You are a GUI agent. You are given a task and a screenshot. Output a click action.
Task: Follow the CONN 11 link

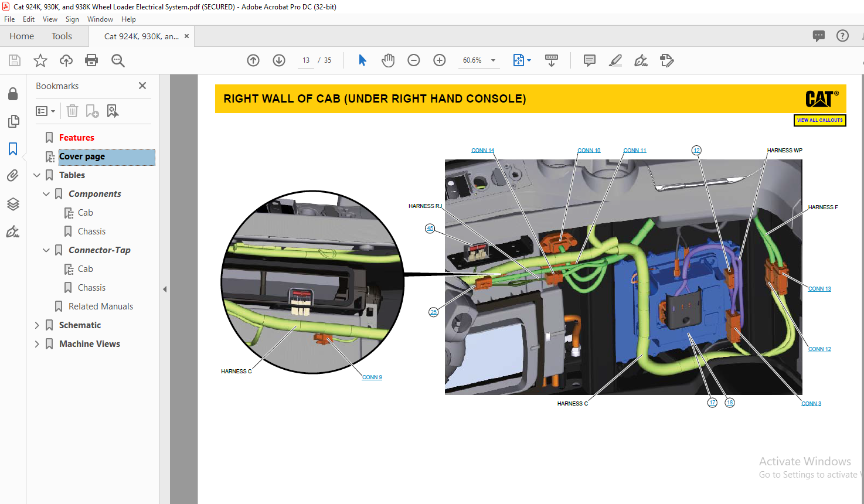click(634, 151)
